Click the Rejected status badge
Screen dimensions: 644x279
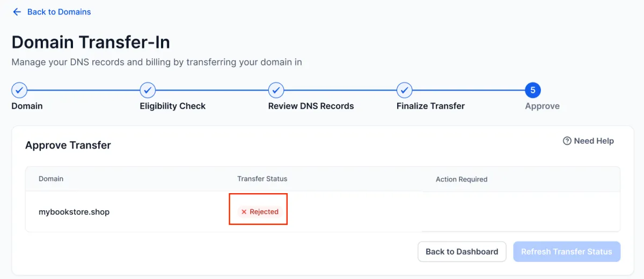[x=259, y=212]
